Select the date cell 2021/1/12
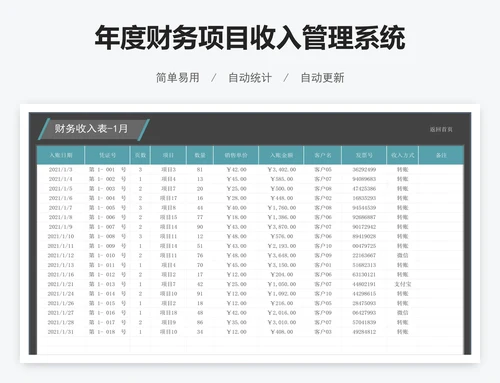Image resolution: width=500 pixels, height=383 pixels. pyautogui.click(x=61, y=255)
